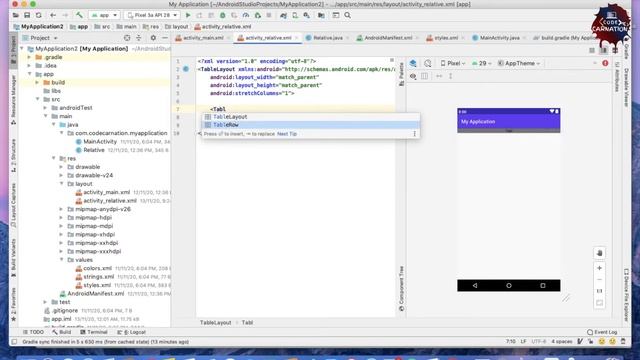Click the Save All toolbar icon

27,15
